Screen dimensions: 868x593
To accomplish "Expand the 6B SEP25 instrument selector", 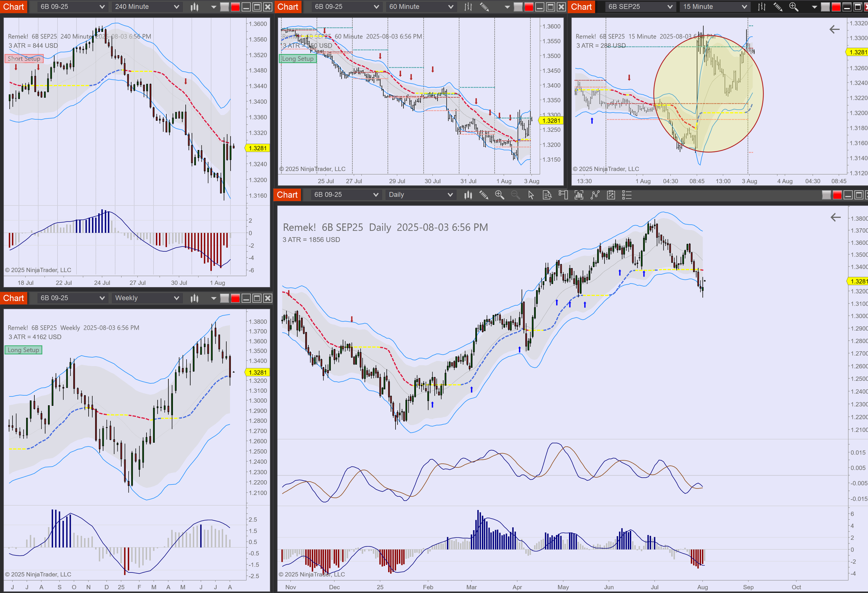I will (640, 7).
